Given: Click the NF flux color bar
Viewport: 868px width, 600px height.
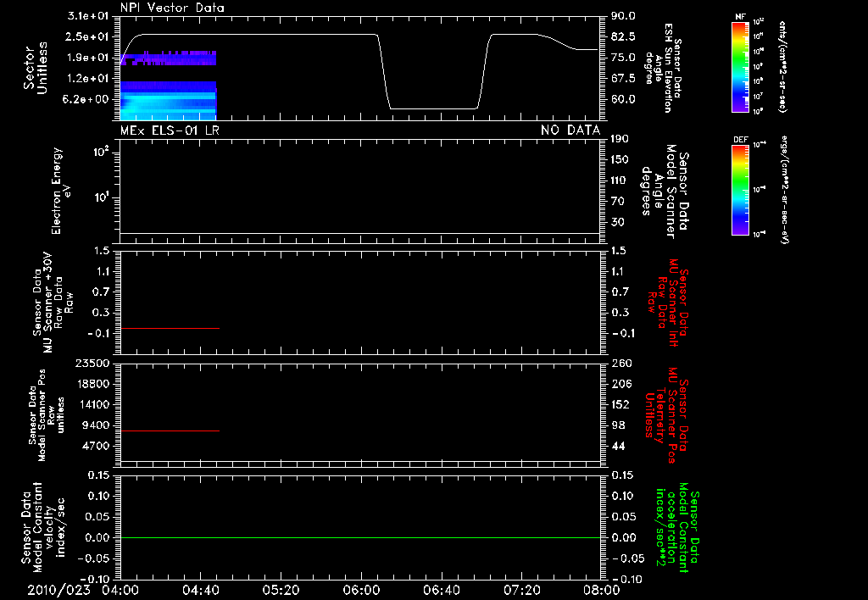Looking at the screenshot, I should tap(740, 66).
